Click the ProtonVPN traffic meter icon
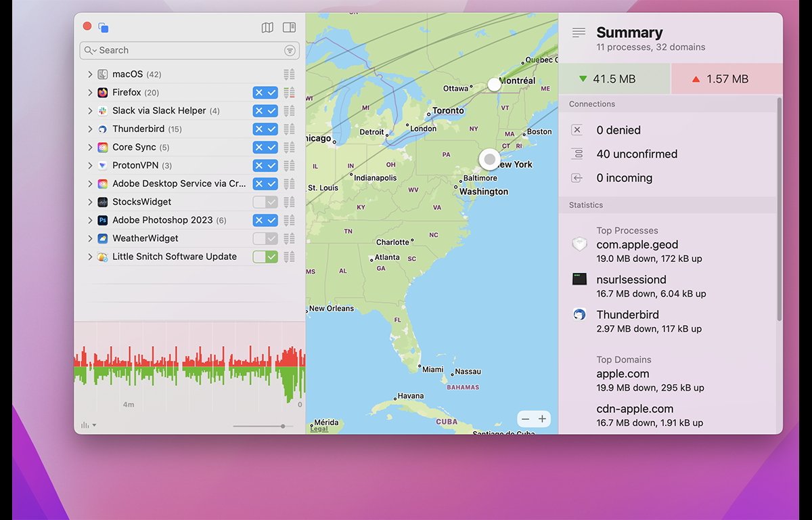This screenshot has height=520, width=812. (289, 166)
